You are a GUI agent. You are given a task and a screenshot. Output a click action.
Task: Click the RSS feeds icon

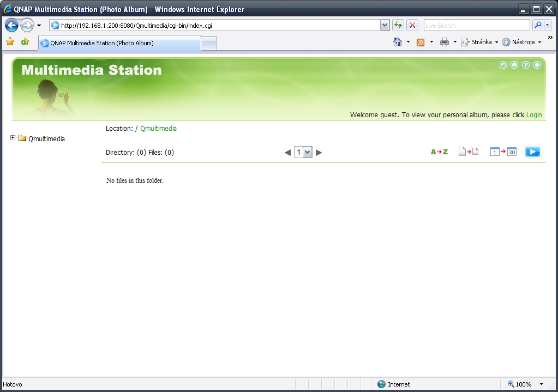coord(421,43)
